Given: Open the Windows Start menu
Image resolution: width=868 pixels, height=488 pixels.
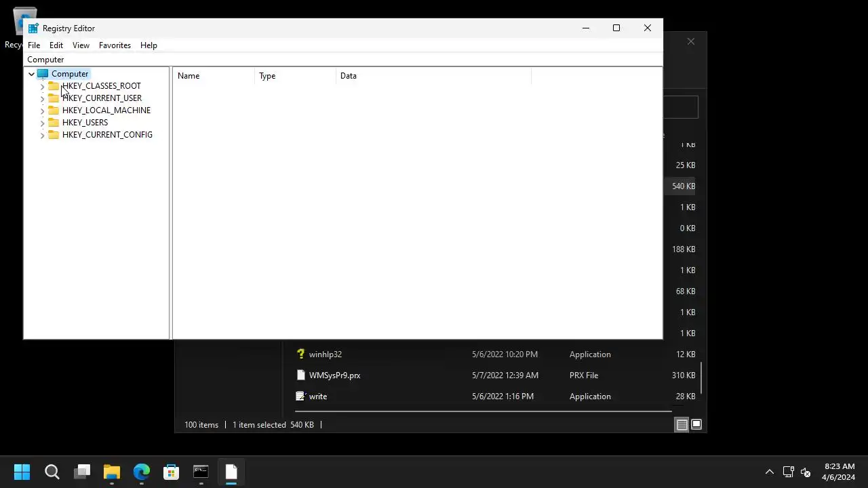Looking at the screenshot, I should pos(22,472).
